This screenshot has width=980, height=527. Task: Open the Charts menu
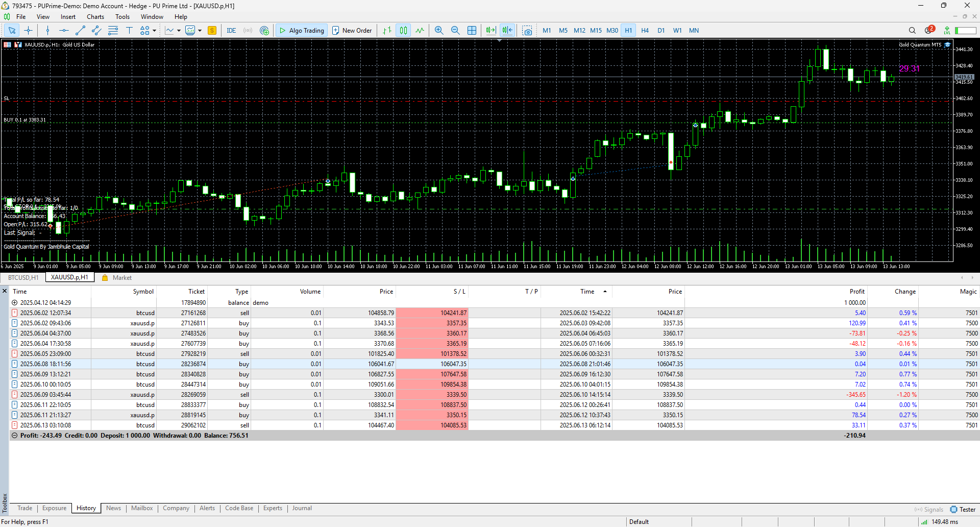tap(95, 17)
